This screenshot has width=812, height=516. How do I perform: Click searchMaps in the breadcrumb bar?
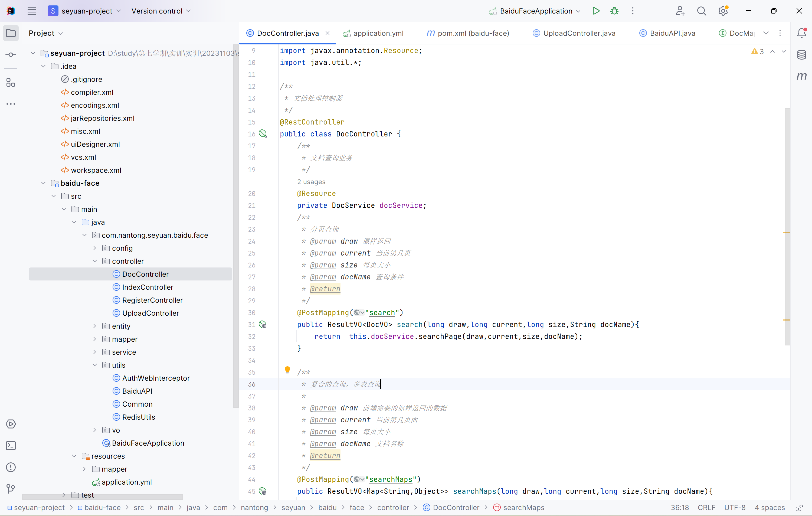pos(519,508)
